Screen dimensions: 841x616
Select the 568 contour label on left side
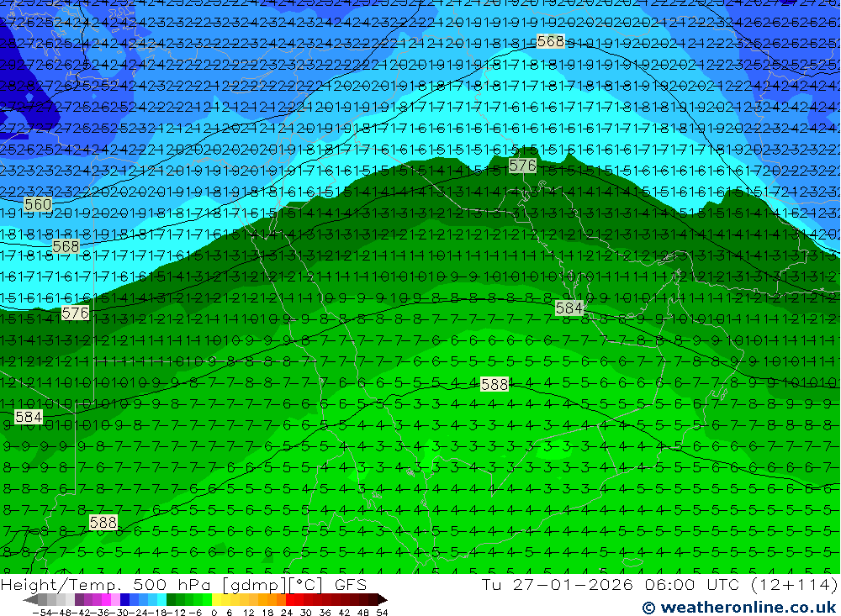tap(66, 246)
